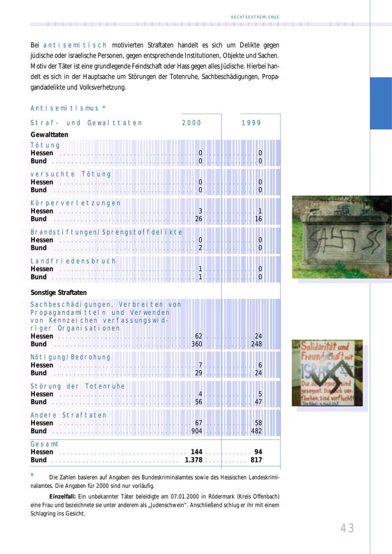Click the blue chapter marker on right margin
This screenshot has width=392, height=554.
(381, 103)
